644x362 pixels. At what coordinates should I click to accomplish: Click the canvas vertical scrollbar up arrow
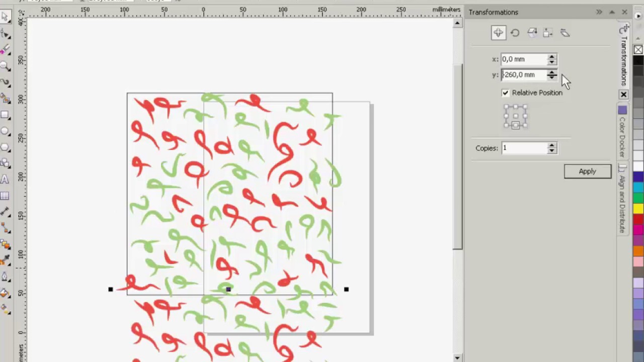click(x=457, y=23)
